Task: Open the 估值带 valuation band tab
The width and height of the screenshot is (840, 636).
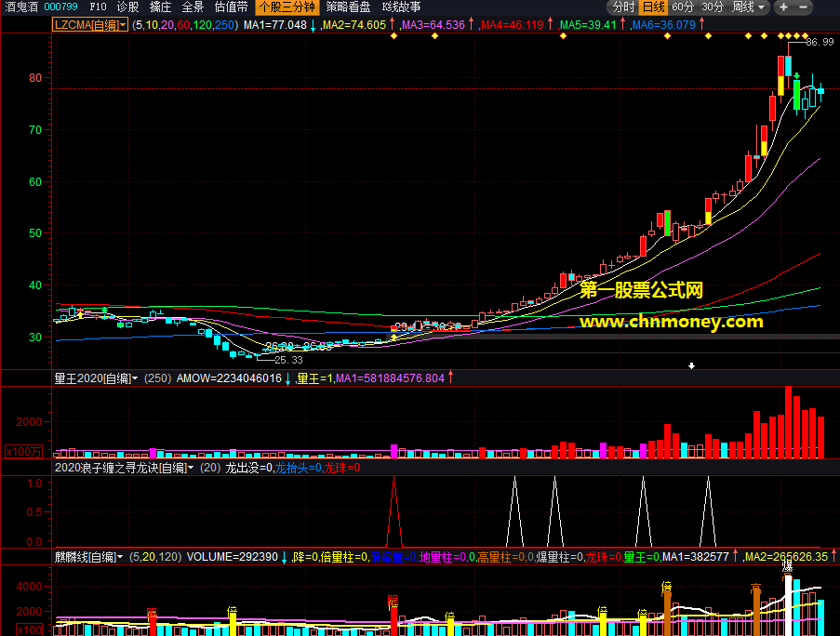Action: (231, 7)
